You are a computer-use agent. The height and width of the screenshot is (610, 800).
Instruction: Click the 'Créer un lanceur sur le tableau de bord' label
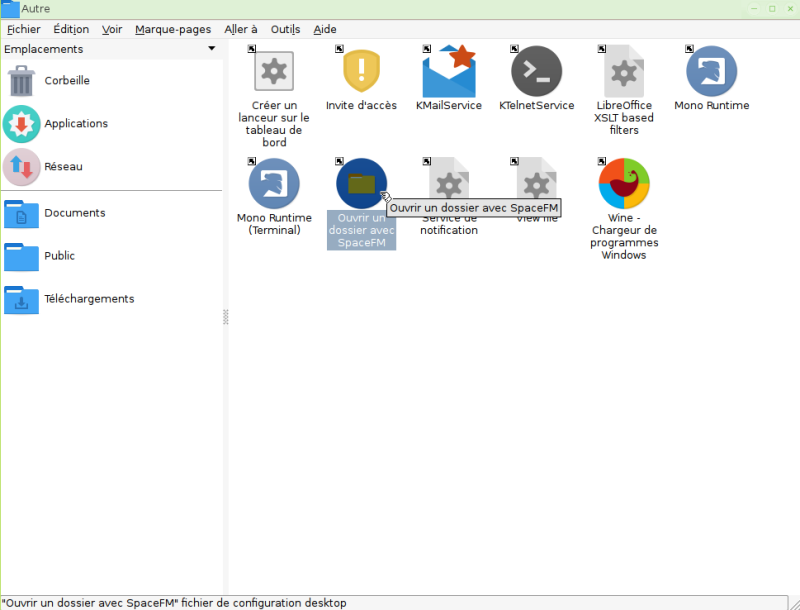click(x=274, y=123)
